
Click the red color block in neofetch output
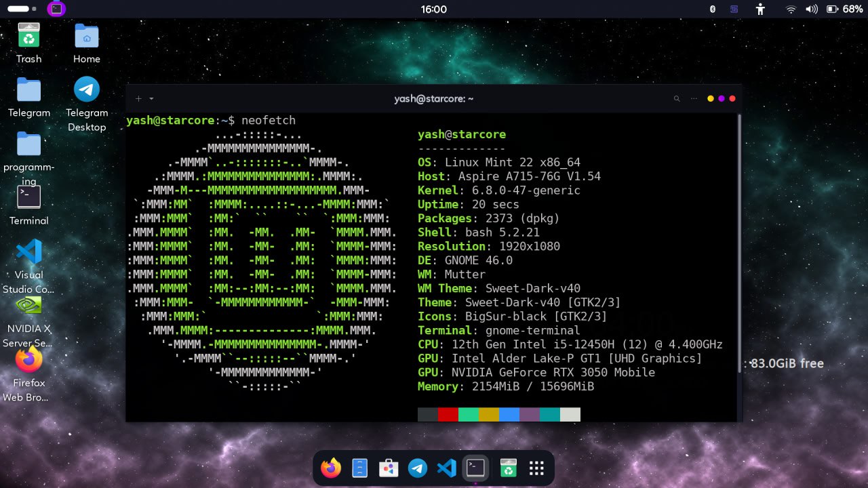[x=448, y=415]
